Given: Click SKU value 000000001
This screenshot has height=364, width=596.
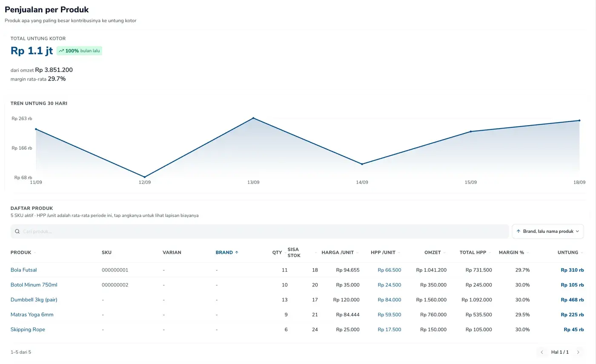Looking at the screenshot, I should point(115,270).
